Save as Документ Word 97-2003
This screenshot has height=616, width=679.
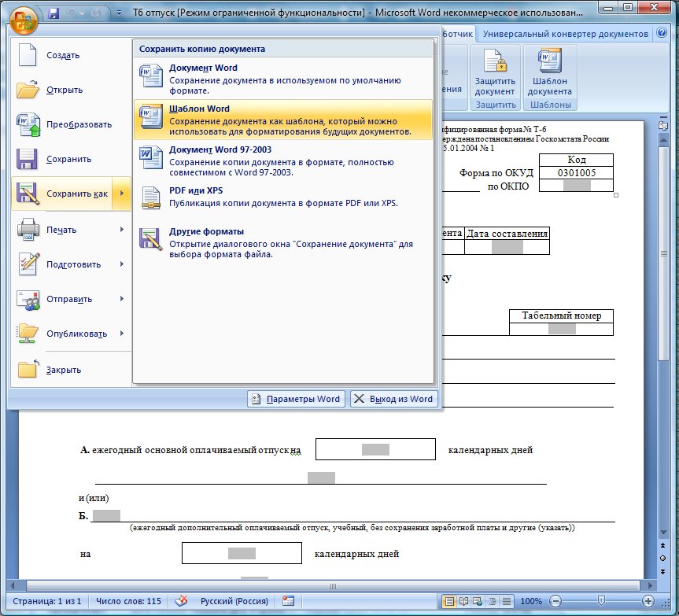coord(283,160)
